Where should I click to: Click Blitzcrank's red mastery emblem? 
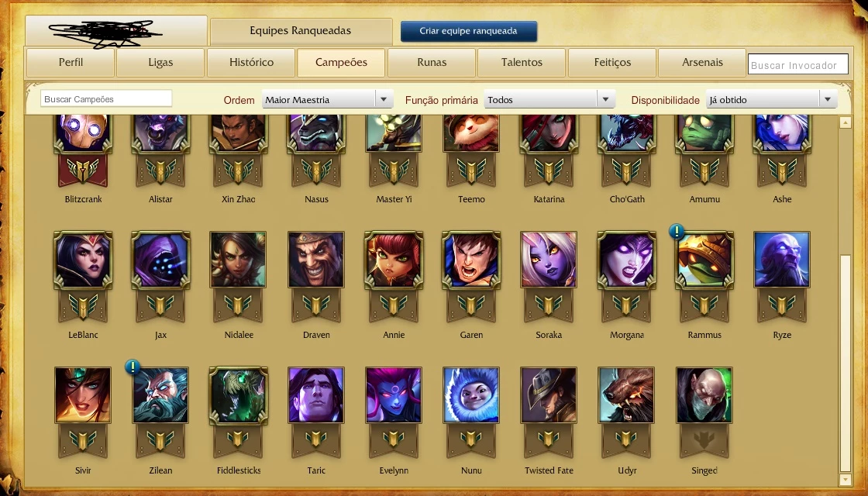[83, 170]
